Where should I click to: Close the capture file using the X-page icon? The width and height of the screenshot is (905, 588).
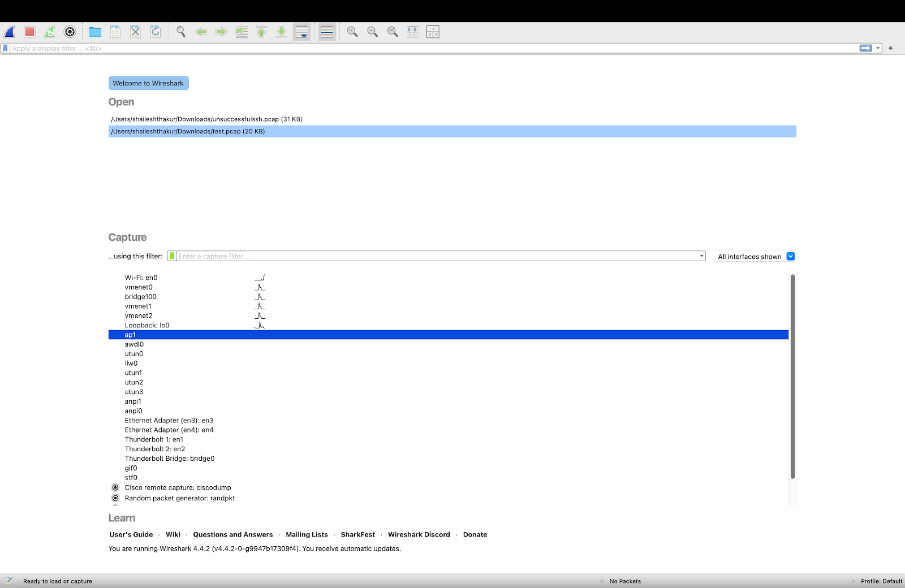coord(135,32)
